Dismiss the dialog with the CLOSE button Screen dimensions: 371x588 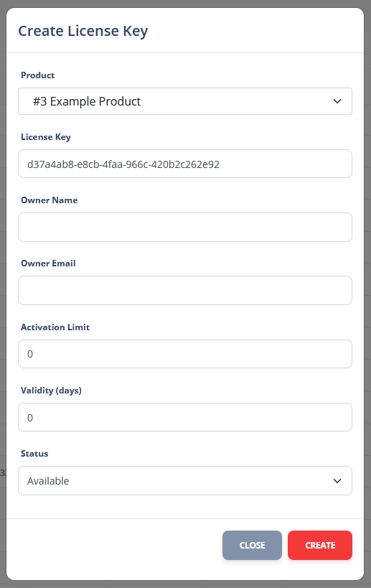coord(252,545)
